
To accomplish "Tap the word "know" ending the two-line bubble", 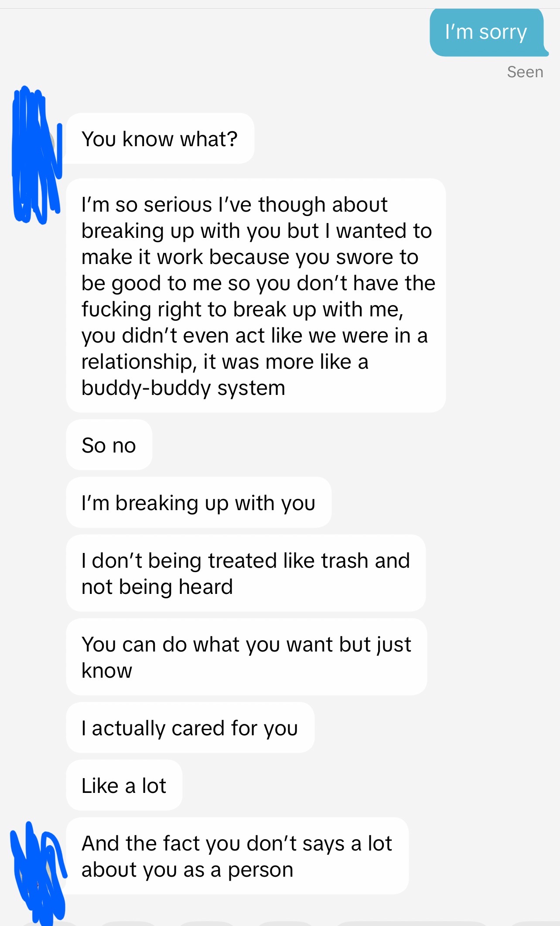I will pos(106,671).
